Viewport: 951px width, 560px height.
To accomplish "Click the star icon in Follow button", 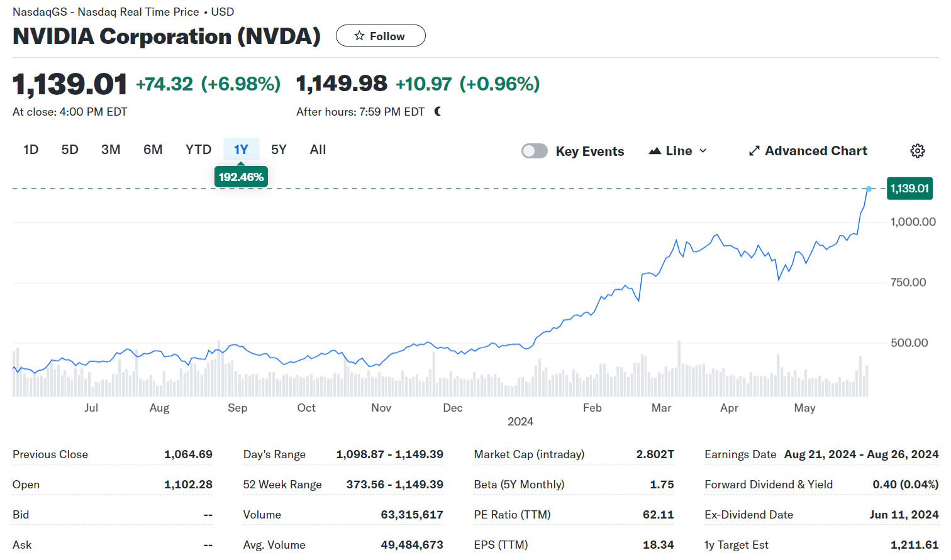I will [359, 36].
